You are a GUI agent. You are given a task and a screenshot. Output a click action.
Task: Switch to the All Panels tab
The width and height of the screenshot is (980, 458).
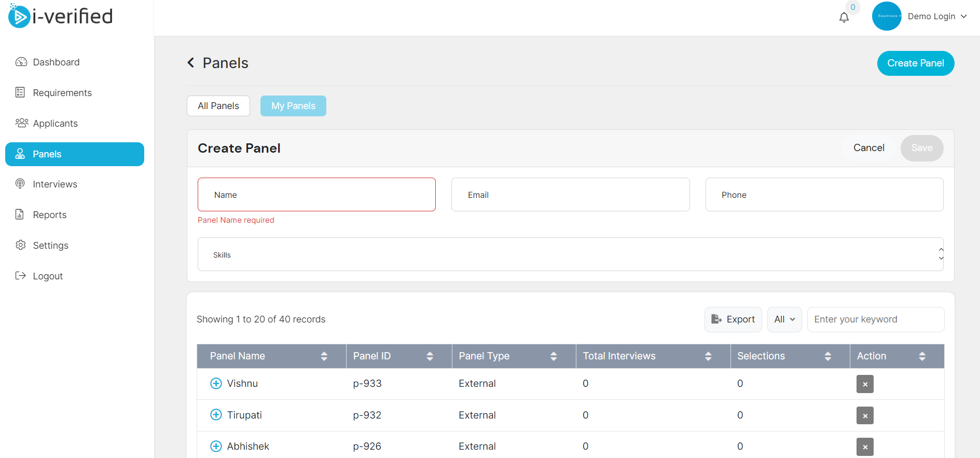(218, 106)
